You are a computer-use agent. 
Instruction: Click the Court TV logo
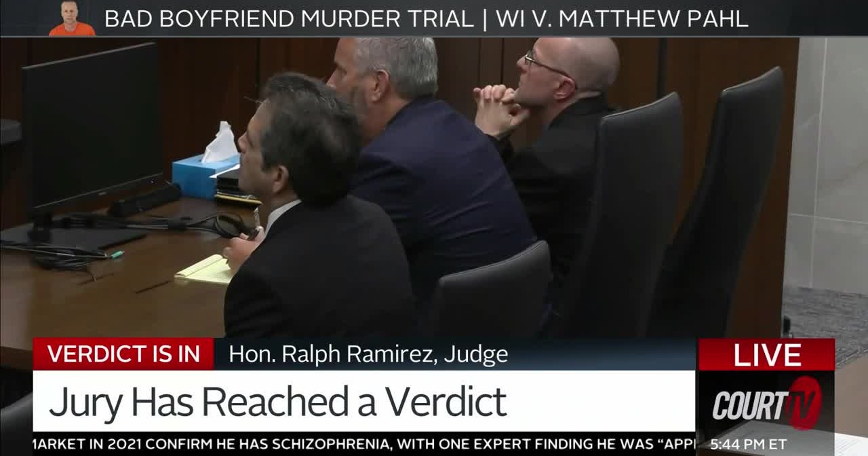[x=766, y=404]
